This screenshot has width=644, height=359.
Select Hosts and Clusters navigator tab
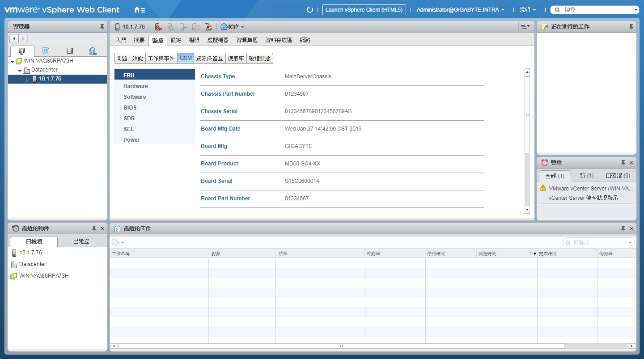click(x=21, y=51)
